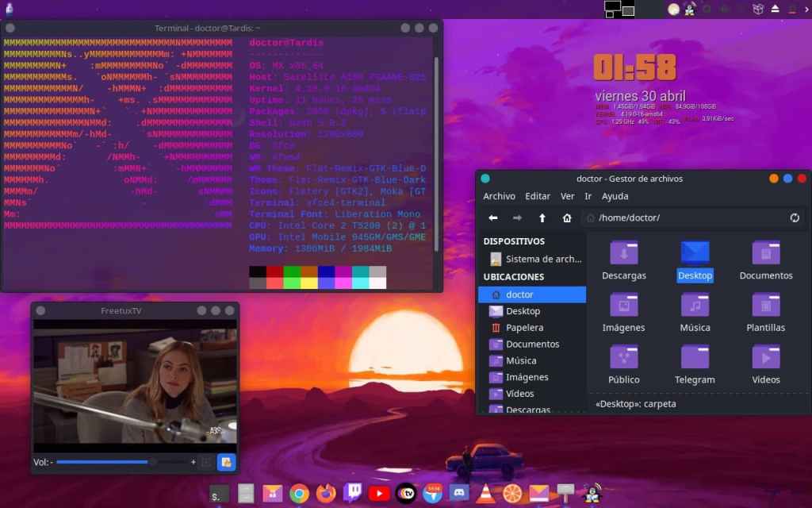This screenshot has height=508, width=812.
Task: Open YouTube from the dock
Action: [379, 495]
